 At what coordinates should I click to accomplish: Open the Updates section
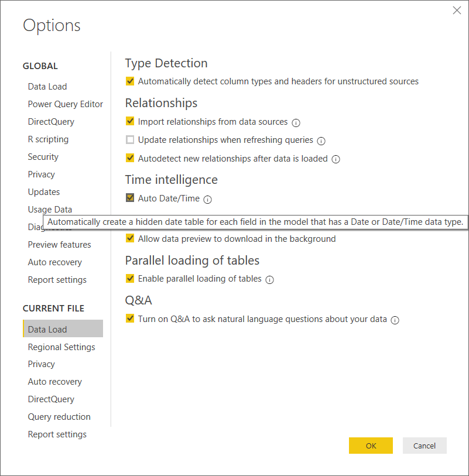point(44,192)
